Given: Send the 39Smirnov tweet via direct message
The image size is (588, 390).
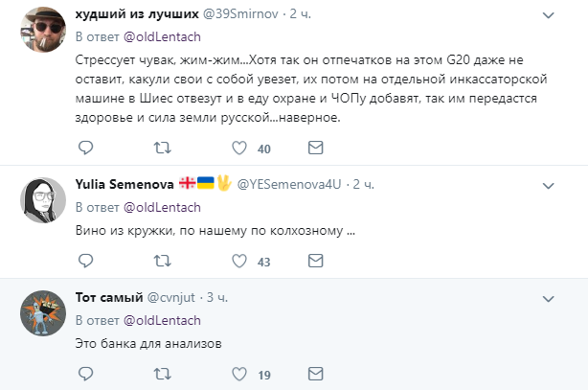Looking at the screenshot, I should coord(315,149).
